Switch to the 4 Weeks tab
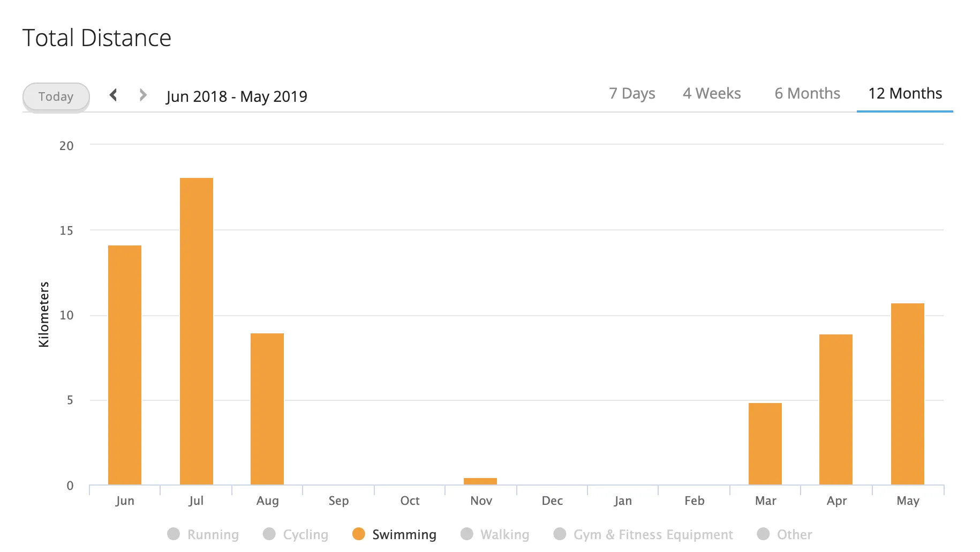980x552 pixels. (712, 94)
